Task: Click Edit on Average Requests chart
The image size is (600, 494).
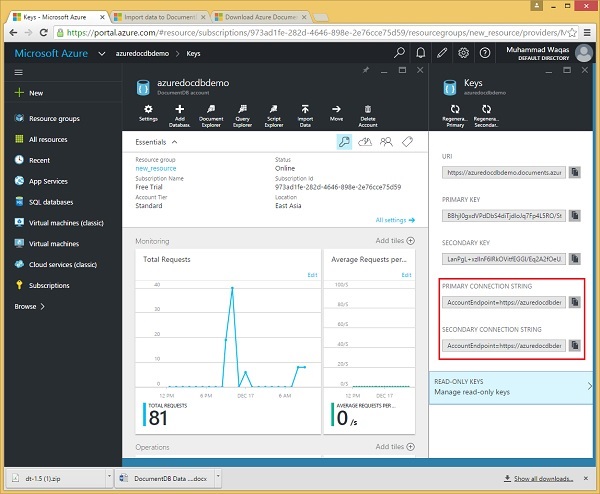Action: click(406, 275)
